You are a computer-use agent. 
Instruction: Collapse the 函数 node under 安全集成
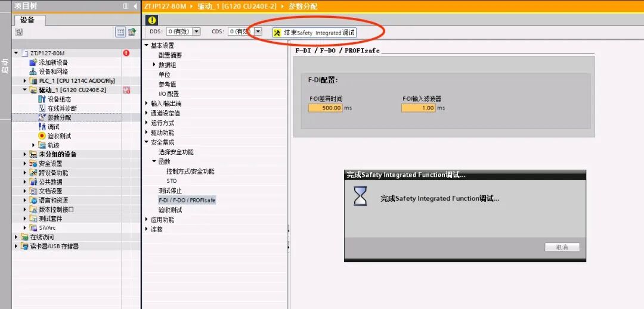coord(154,161)
